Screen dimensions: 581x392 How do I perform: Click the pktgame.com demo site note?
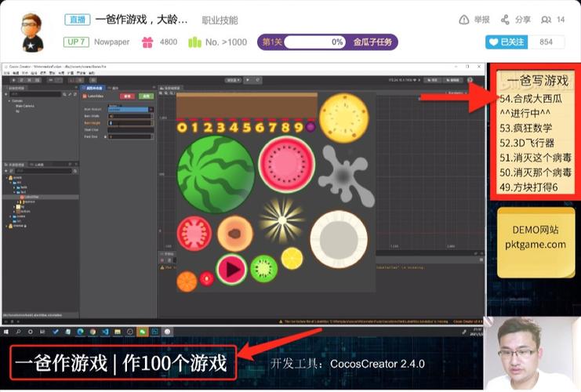tap(536, 243)
